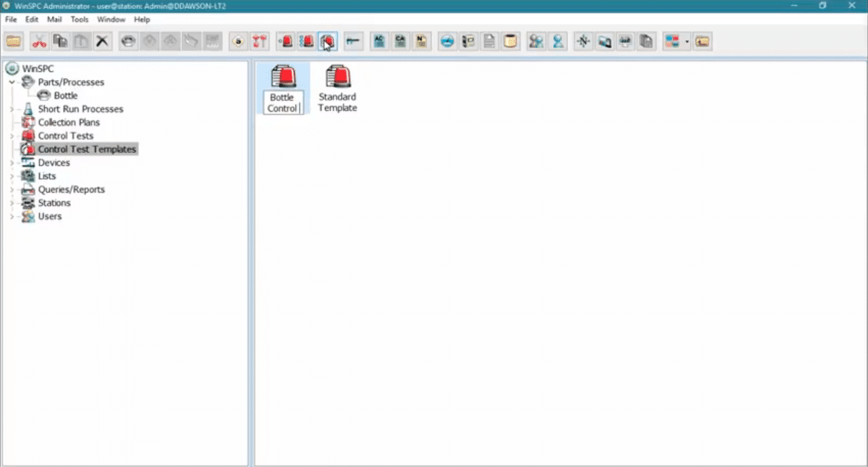
Task: Click the scissors Cut toolbar icon
Action: (x=40, y=42)
